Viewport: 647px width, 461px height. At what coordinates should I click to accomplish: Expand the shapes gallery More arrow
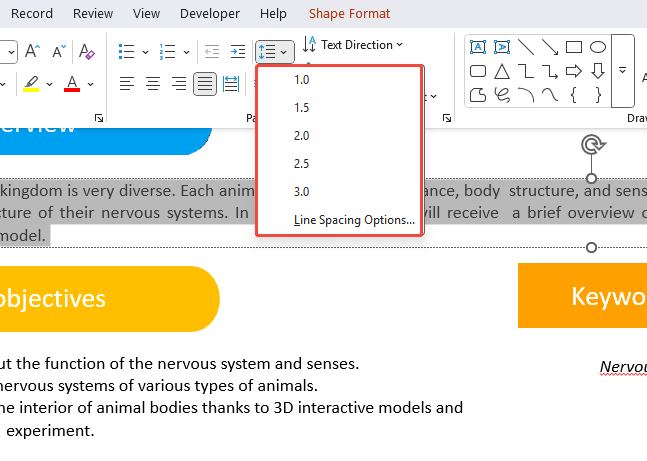[x=623, y=71]
